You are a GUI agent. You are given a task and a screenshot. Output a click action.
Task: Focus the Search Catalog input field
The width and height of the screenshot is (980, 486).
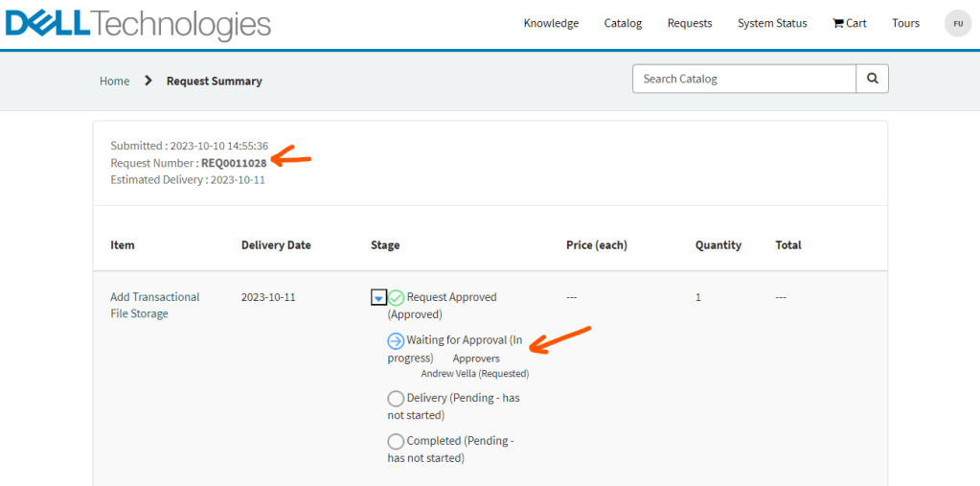point(743,79)
